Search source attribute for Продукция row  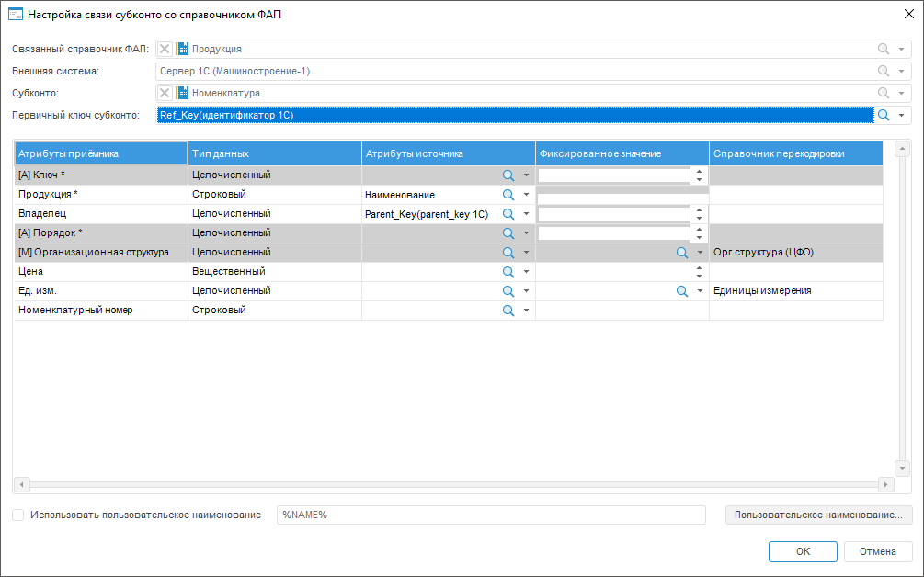click(508, 195)
